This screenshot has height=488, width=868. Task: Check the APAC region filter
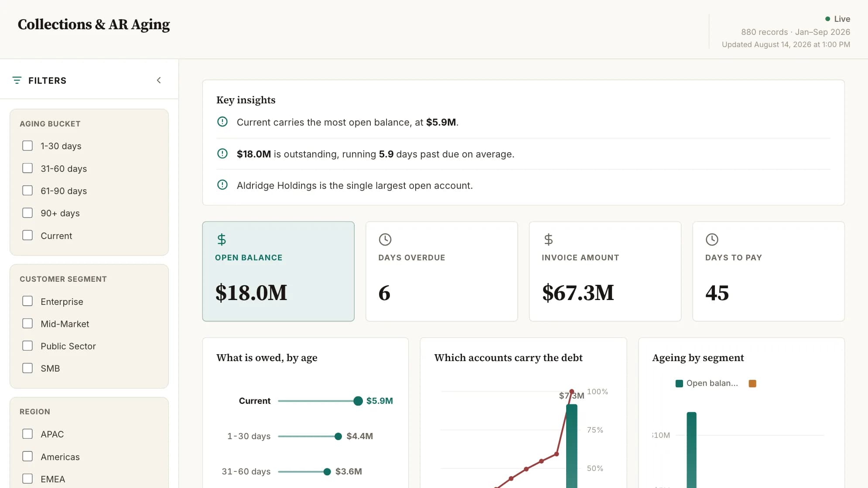tap(27, 434)
